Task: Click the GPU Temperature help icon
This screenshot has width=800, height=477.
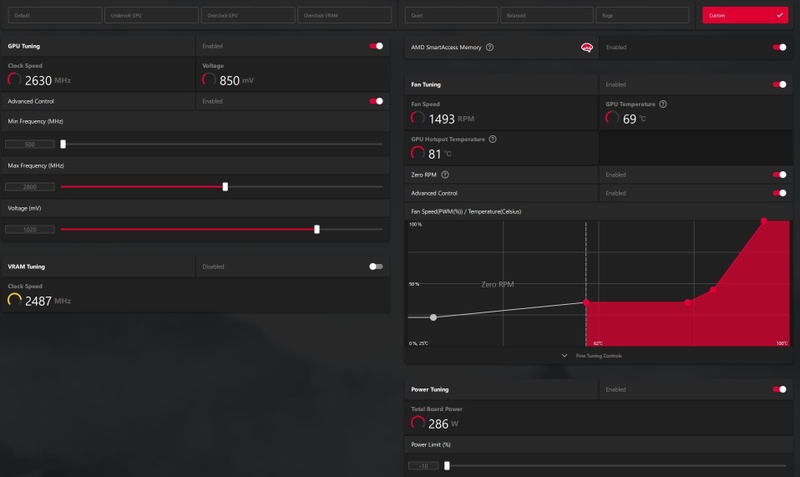Action: 663,104
